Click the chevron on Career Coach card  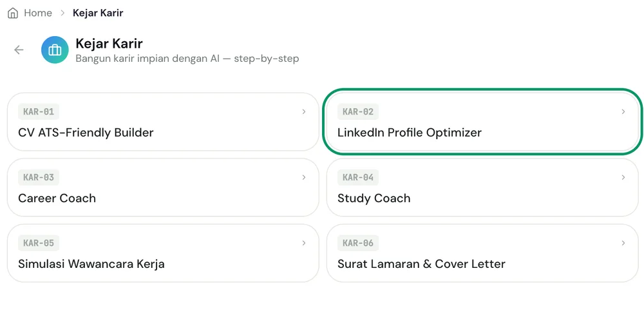(304, 178)
